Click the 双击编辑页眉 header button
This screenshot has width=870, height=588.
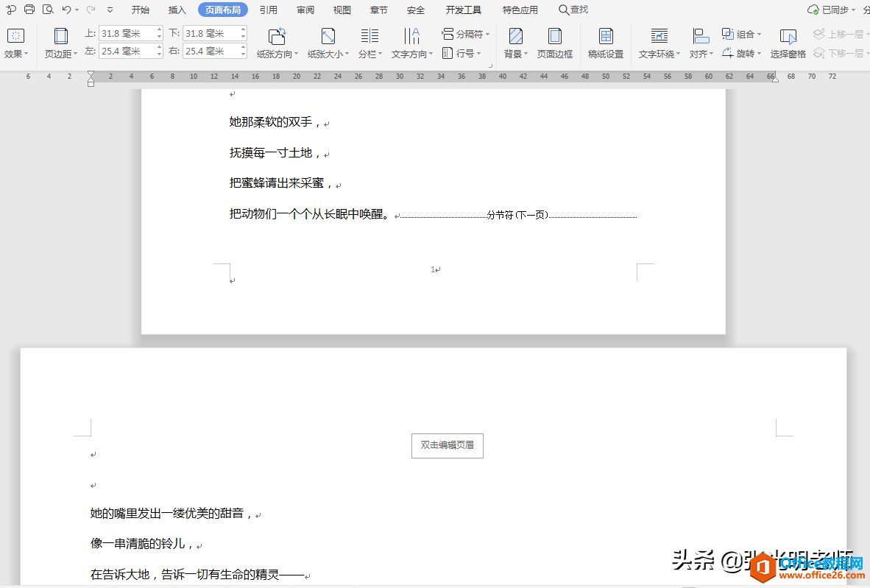[x=448, y=445]
